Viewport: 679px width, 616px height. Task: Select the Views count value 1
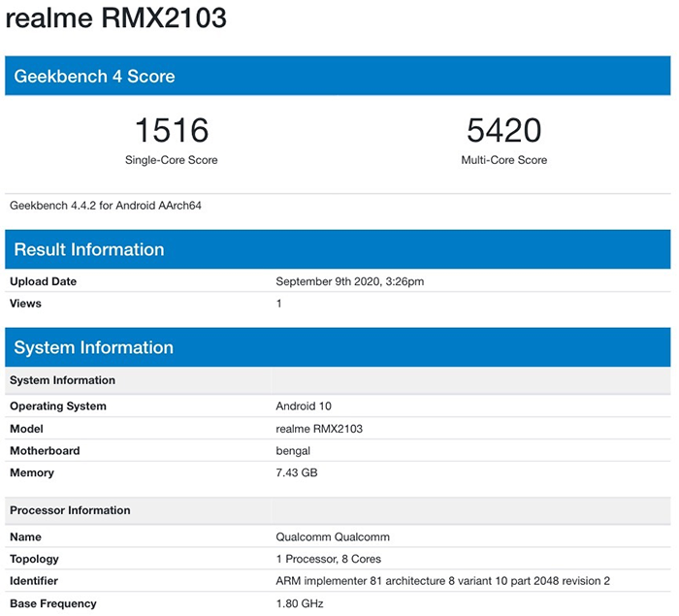(x=279, y=304)
